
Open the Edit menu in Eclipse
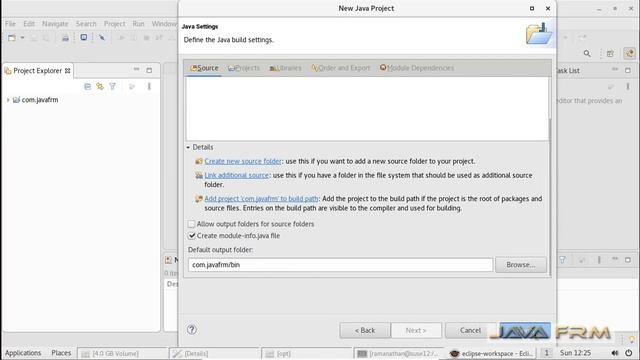coord(29,24)
